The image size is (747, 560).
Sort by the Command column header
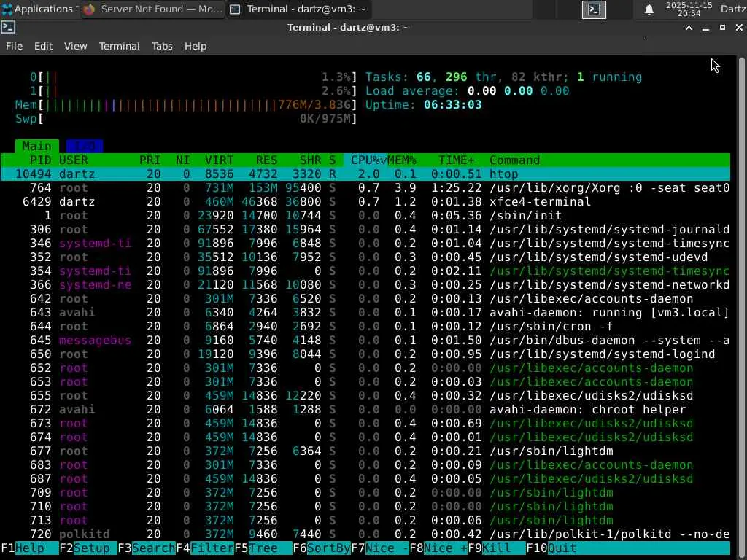[514, 160]
